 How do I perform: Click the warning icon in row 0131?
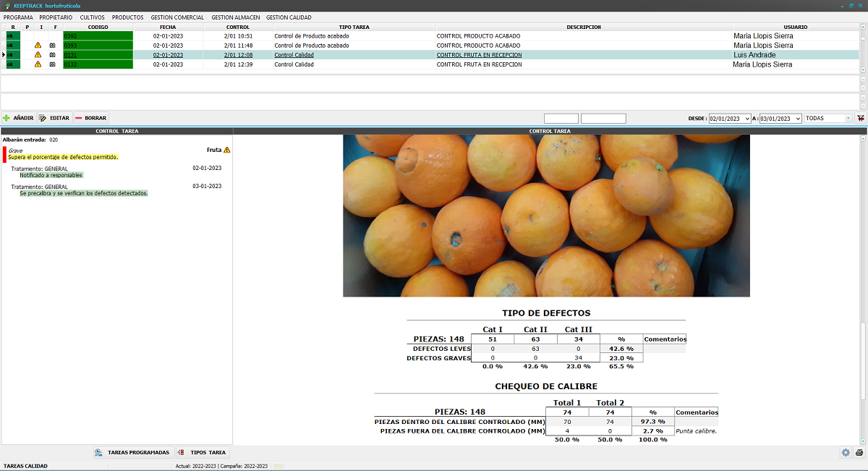point(38,54)
